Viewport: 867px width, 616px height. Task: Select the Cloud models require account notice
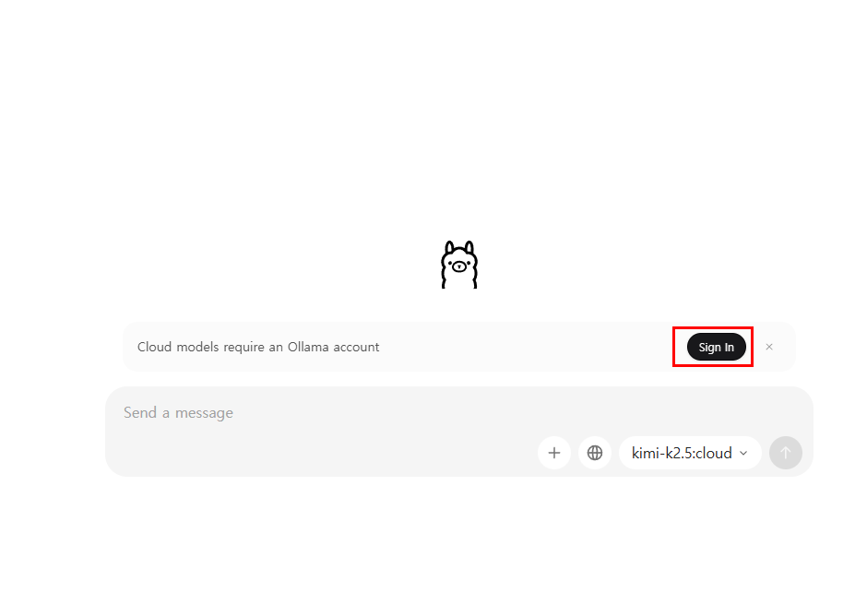[258, 347]
